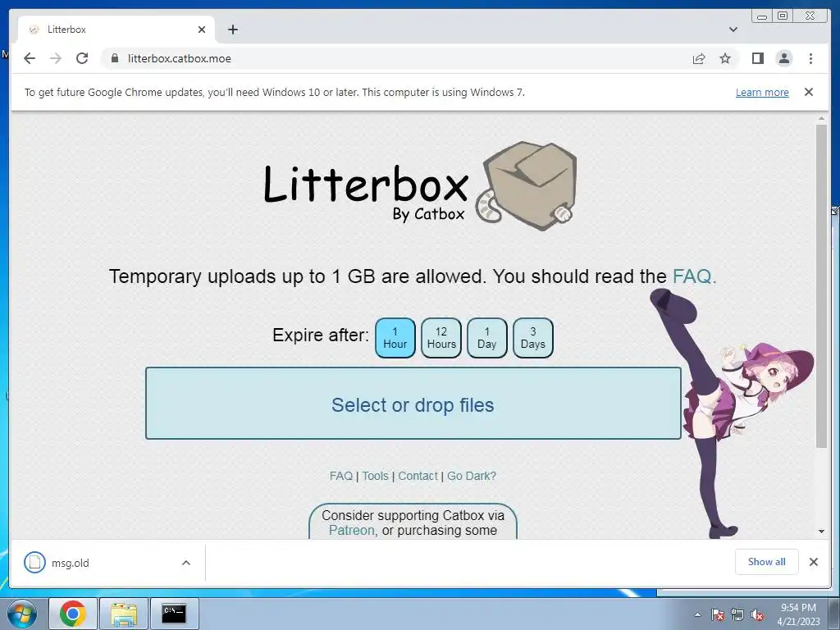Open the Contact link
The image size is (840, 630).
coord(418,477)
